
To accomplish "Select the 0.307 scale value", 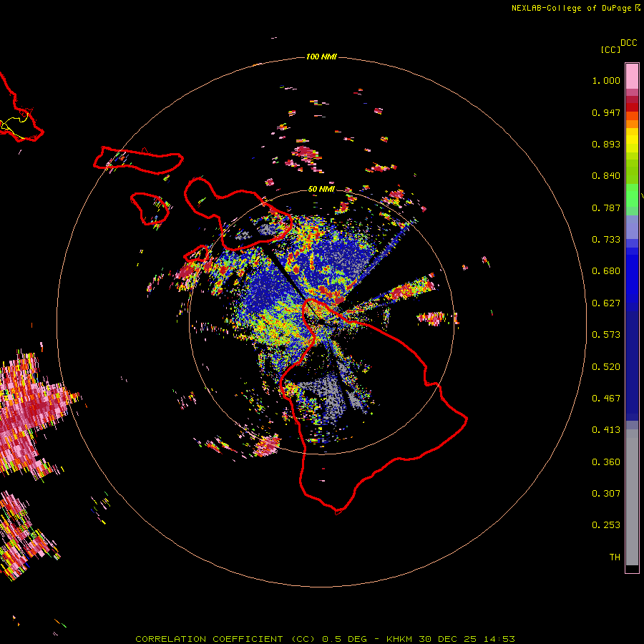I will [x=606, y=494].
